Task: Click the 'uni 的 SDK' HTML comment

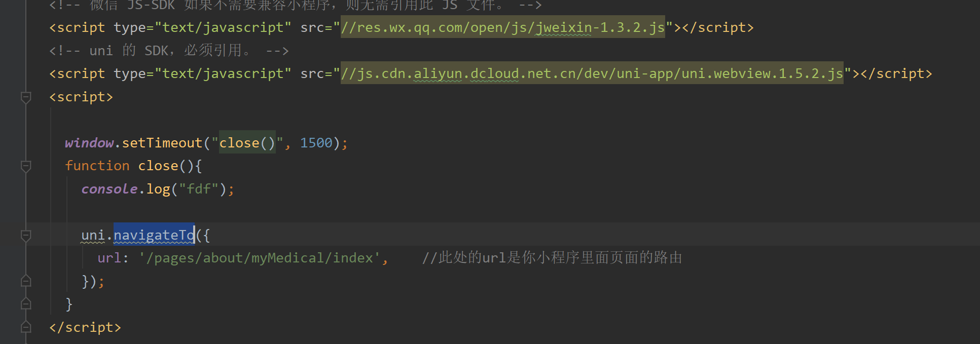Action: click(x=169, y=51)
